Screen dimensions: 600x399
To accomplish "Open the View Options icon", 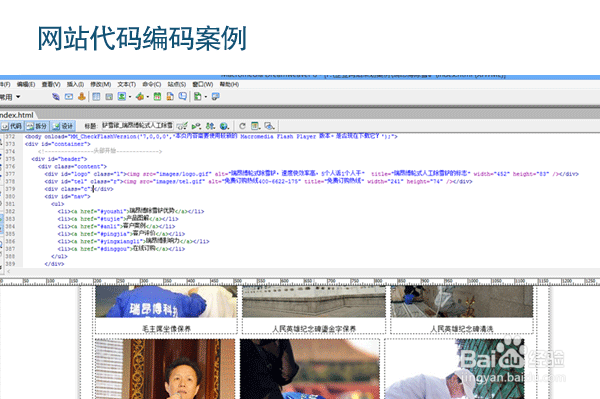I will [256, 126].
